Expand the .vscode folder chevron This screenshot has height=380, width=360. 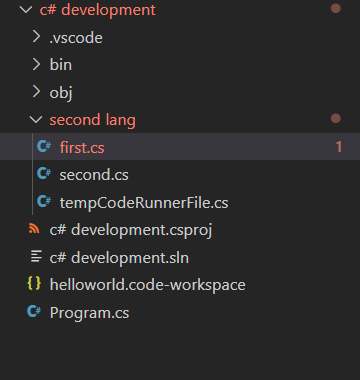coord(36,37)
